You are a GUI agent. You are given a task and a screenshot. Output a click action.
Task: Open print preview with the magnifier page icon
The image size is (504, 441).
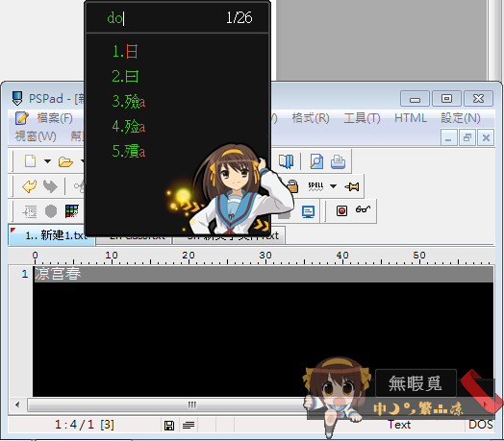pyautogui.click(x=316, y=161)
